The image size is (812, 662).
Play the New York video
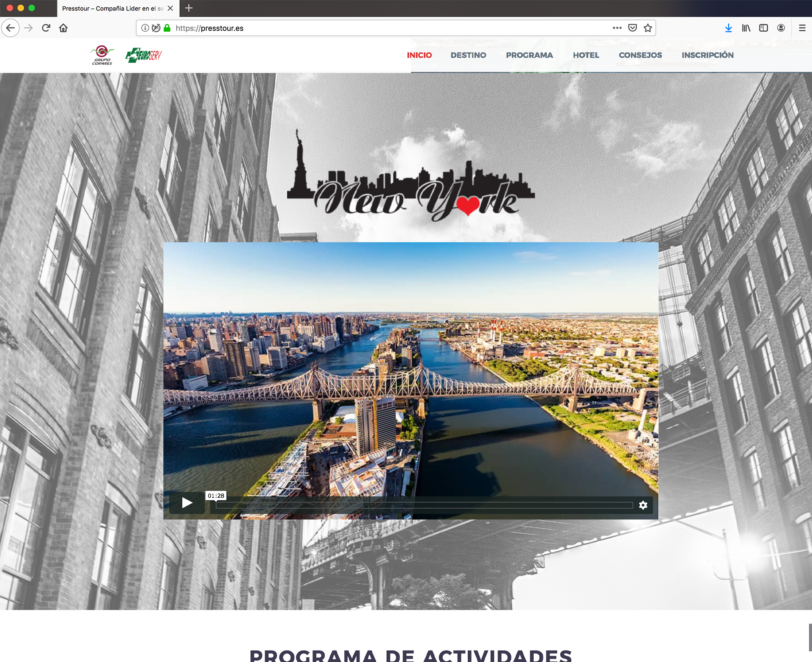point(187,503)
